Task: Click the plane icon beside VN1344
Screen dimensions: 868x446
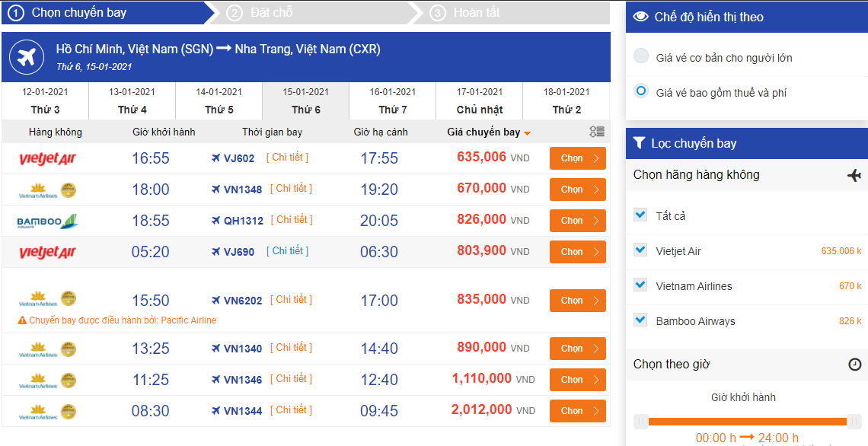Action: (216, 410)
